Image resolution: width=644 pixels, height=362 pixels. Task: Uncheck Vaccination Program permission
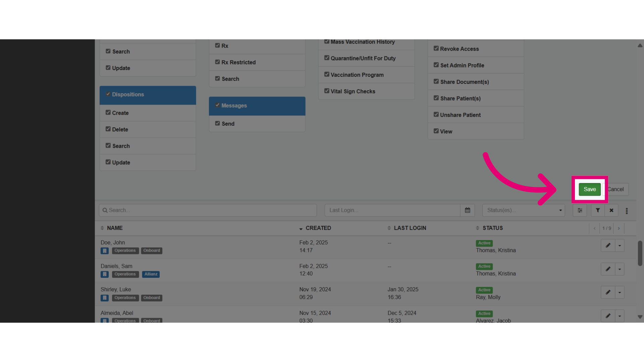point(327,74)
